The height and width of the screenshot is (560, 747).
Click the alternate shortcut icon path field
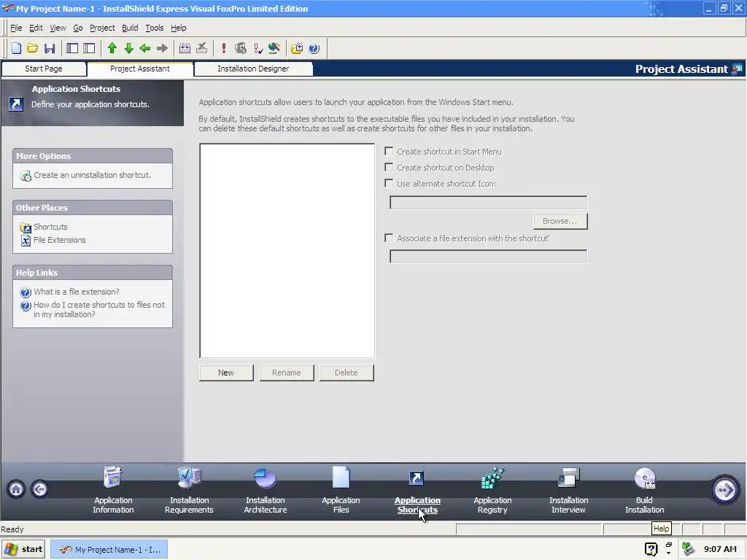tap(488, 203)
